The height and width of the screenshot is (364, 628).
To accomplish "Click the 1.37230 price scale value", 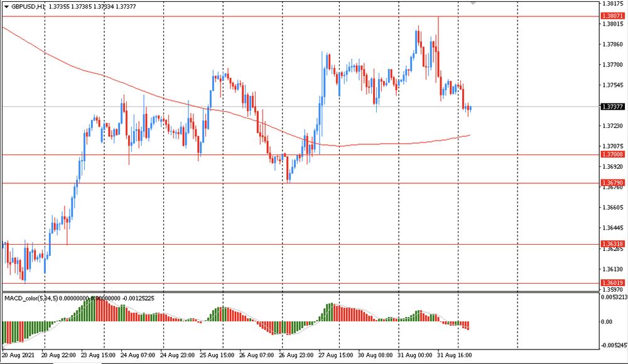I will pos(613,126).
